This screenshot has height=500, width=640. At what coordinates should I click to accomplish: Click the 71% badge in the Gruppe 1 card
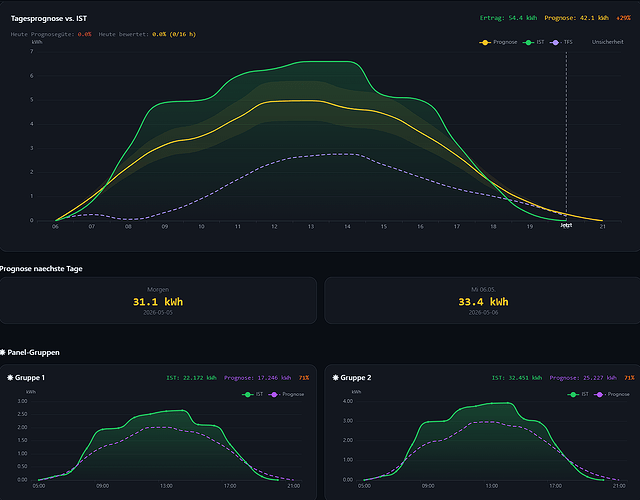(x=304, y=378)
